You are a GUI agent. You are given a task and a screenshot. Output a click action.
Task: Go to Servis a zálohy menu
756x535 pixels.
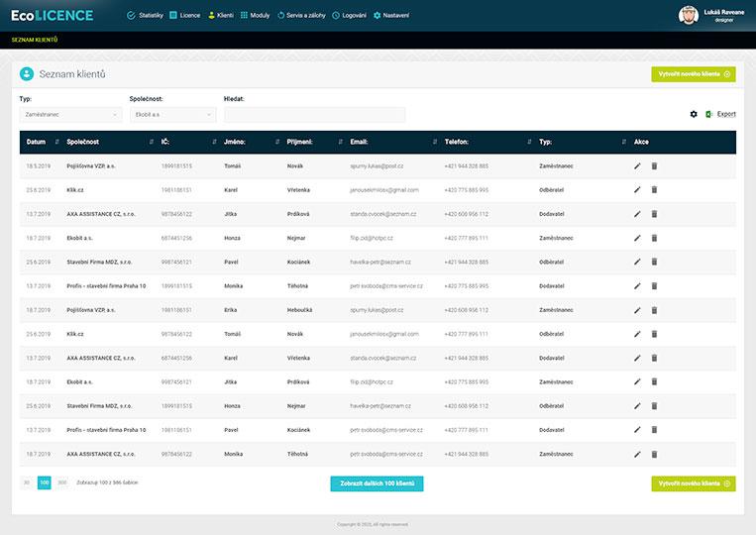pos(301,16)
